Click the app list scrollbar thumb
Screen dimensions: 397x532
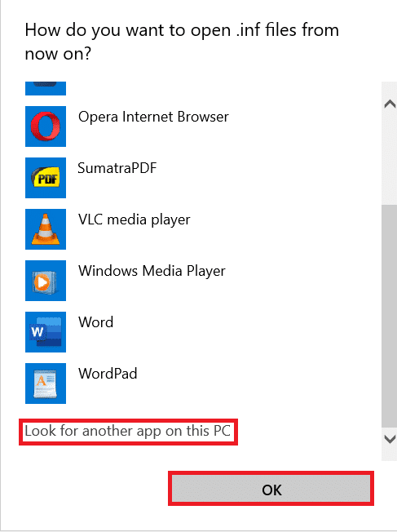390,317
